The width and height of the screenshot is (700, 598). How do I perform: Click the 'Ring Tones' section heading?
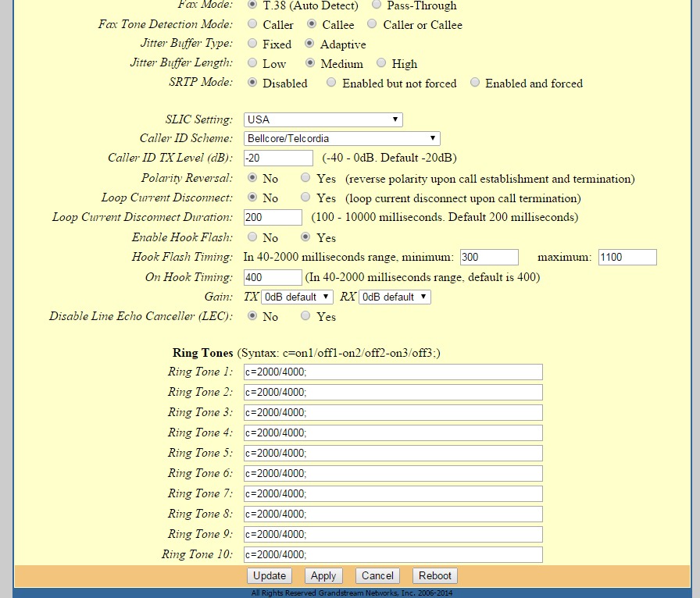point(202,353)
